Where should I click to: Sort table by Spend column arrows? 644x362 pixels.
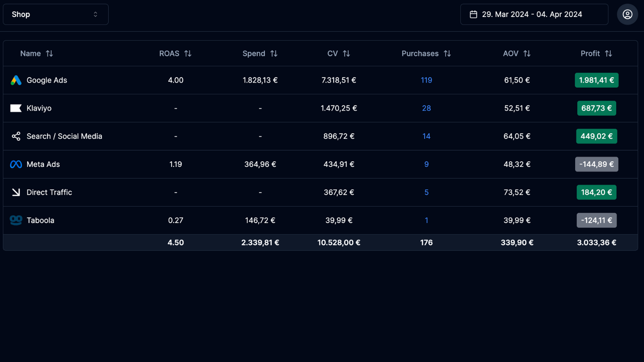tap(274, 53)
